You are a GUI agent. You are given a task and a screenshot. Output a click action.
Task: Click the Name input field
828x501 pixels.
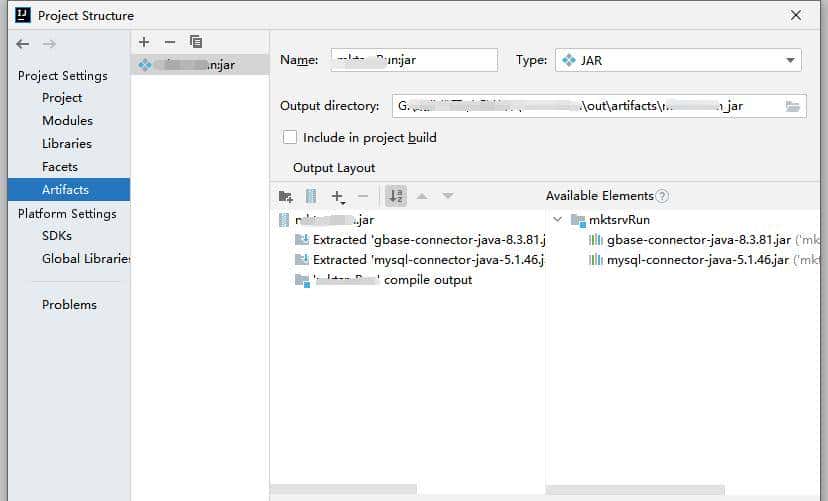point(414,60)
